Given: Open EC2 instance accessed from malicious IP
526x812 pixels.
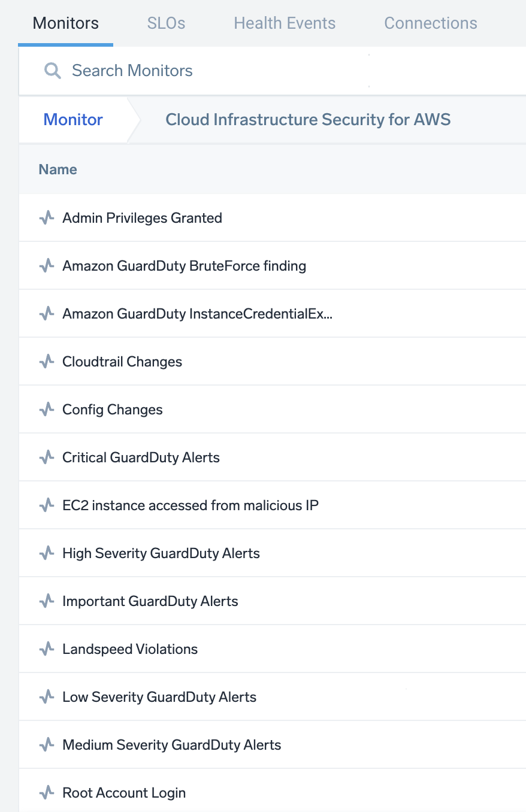Looking at the screenshot, I should click(190, 505).
